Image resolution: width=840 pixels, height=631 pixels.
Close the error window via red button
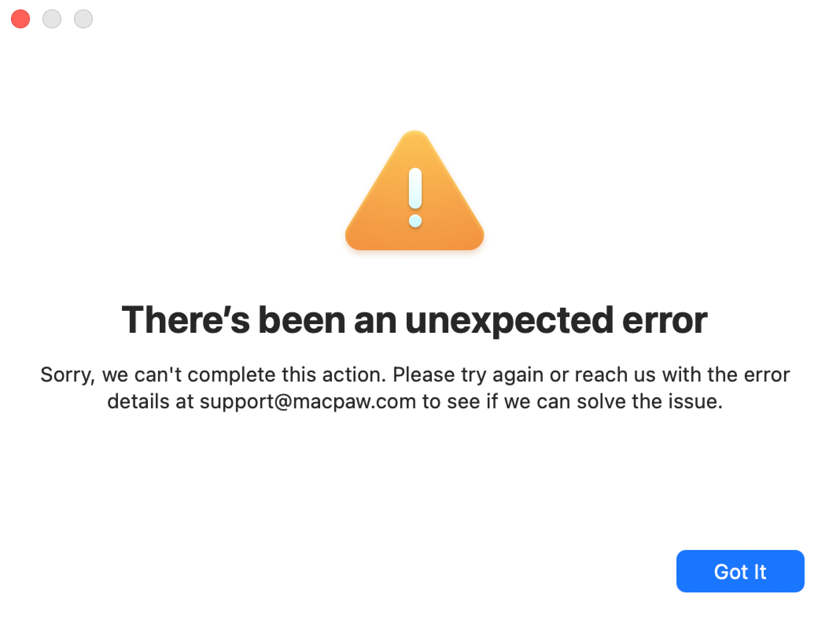click(x=20, y=19)
